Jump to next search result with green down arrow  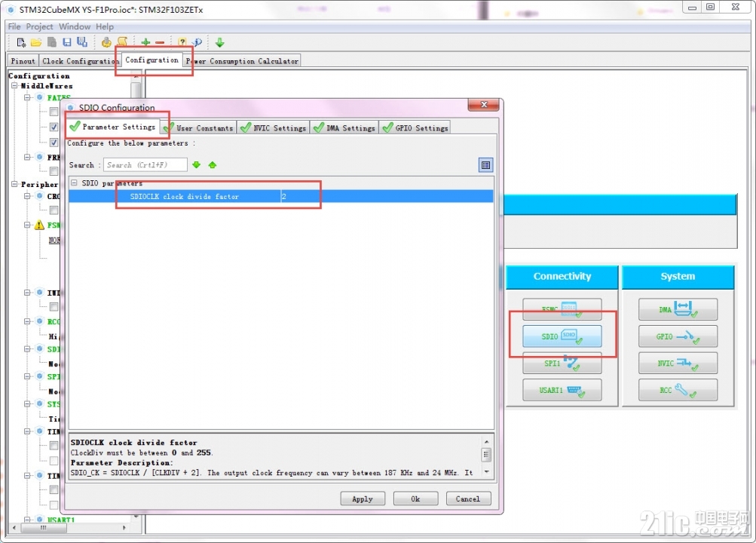point(196,165)
